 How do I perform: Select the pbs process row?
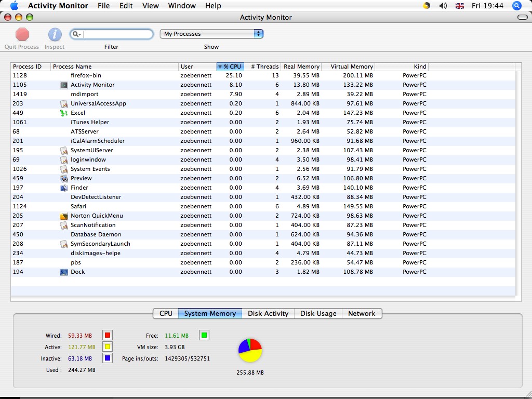click(263, 262)
